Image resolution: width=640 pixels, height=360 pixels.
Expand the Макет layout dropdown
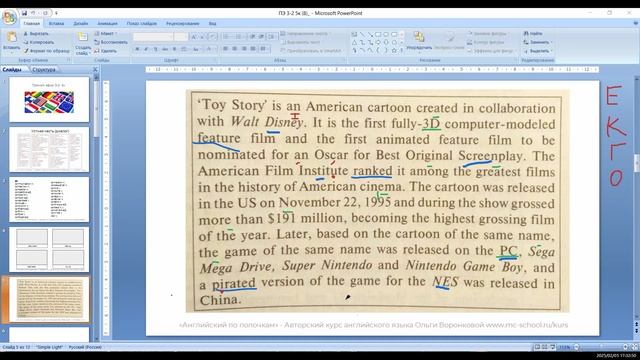coord(106,34)
